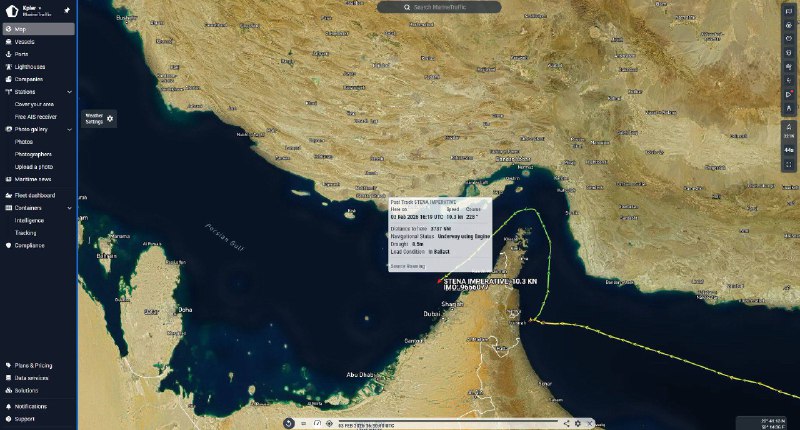Open Fleet dashboard from sidebar
The width and height of the screenshot is (800, 430).
[x=34, y=195]
